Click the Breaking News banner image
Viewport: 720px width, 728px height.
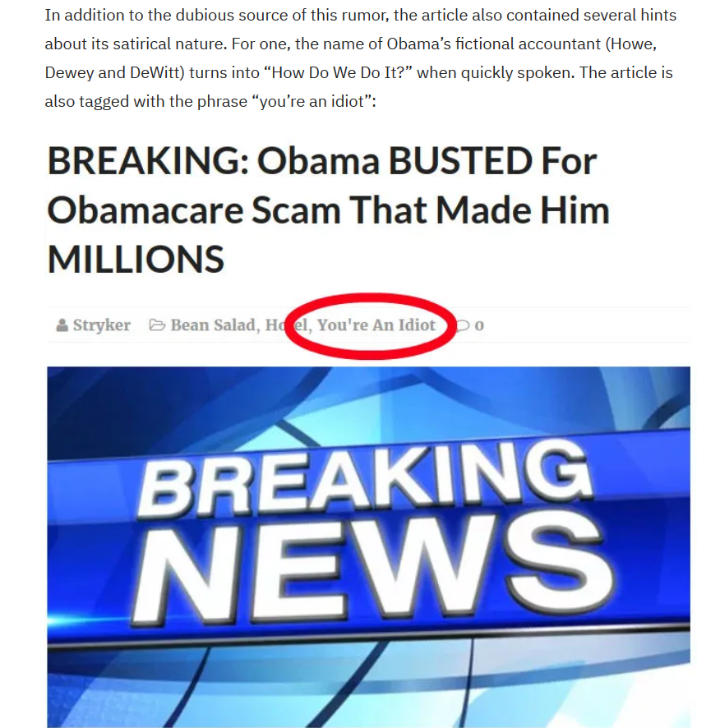368,547
